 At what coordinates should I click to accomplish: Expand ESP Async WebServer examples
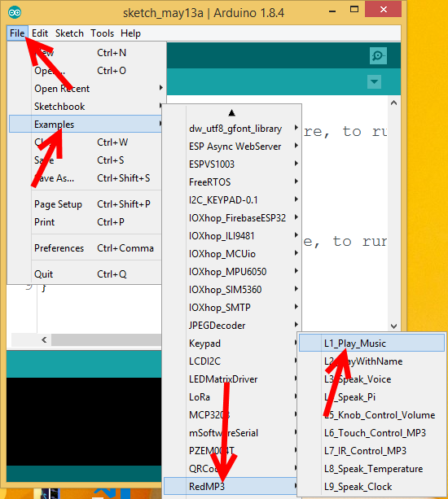coord(232,146)
